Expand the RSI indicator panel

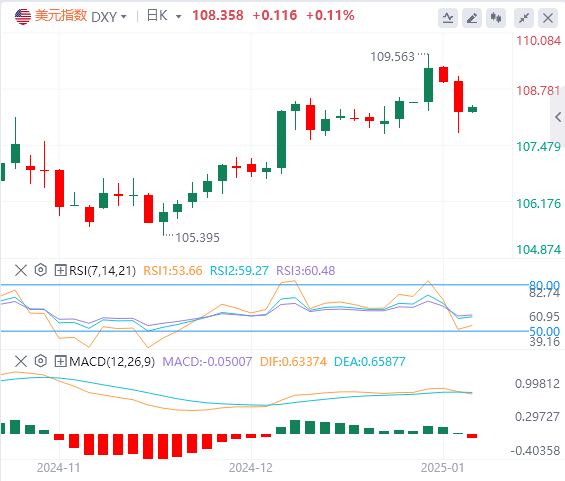click(x=60, y=270)
